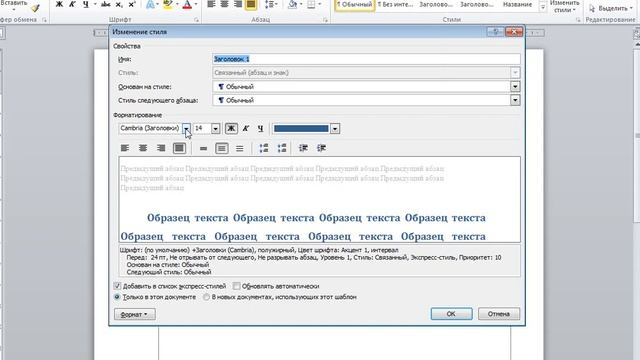Decrease paragraph spacing in dialog

(282, 148)
